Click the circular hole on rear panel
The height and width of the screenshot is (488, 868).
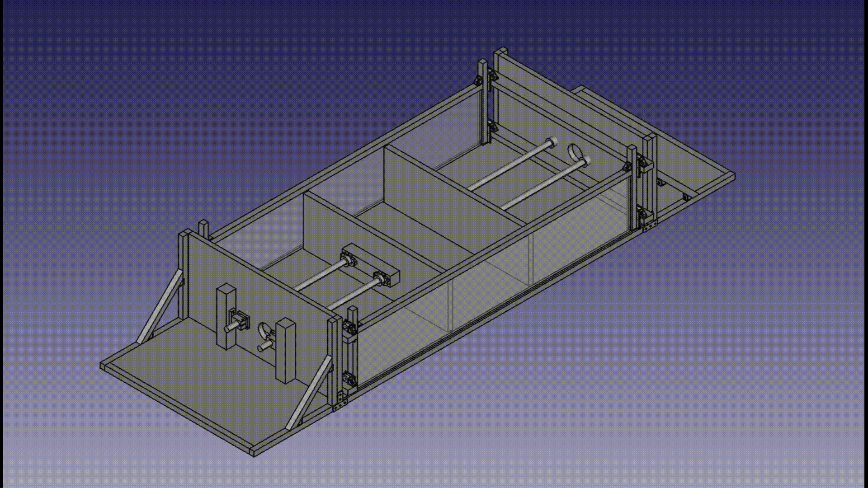(x=575, y=151)
